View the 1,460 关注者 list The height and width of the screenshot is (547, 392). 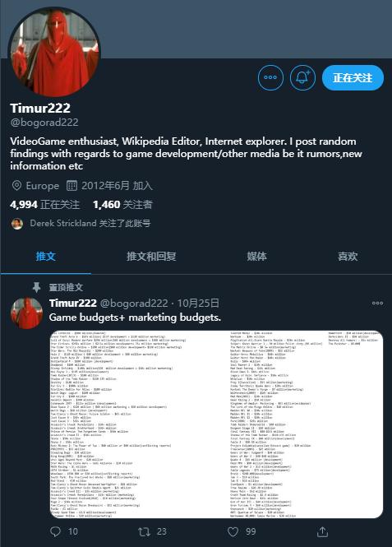click(x=122, y=205)
